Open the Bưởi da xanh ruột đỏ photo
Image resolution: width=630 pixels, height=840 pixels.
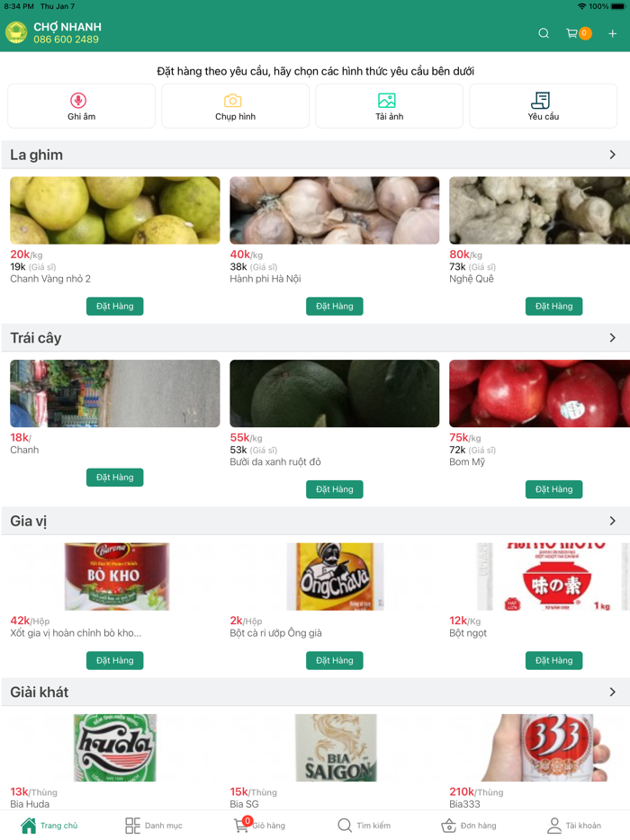335,394
